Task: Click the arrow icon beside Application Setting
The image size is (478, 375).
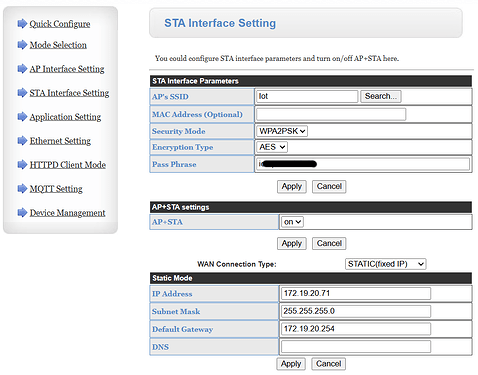Action: pos(22,117)
